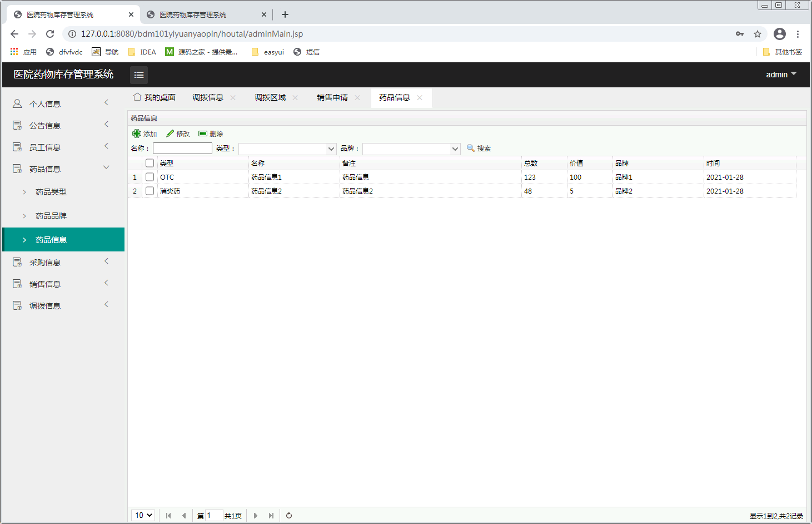Select highlighted 药品信息 submenu item

point(63,240)
